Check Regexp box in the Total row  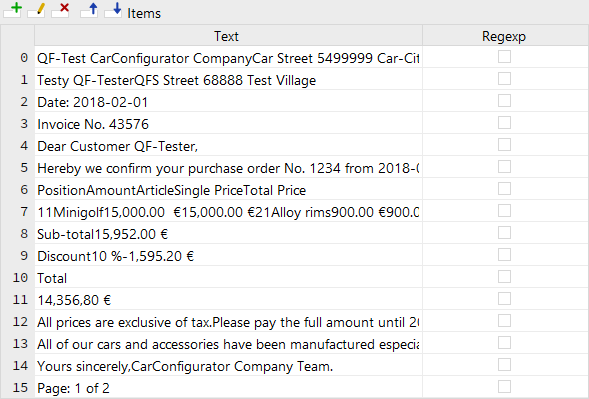pyautogui.click(x=504, y=277)
